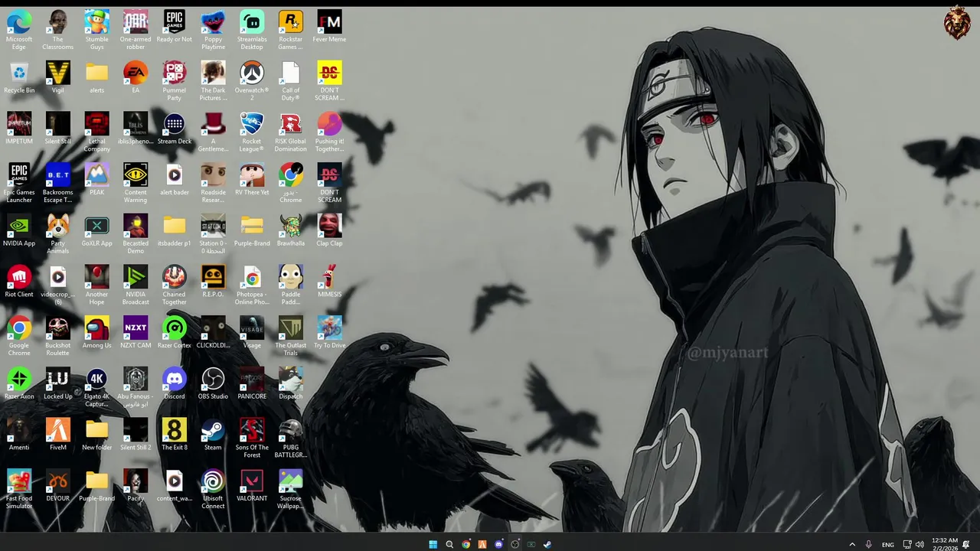Launch FiveM desktop shortcut
Screen dimensions: 980x551
(58, 435)
